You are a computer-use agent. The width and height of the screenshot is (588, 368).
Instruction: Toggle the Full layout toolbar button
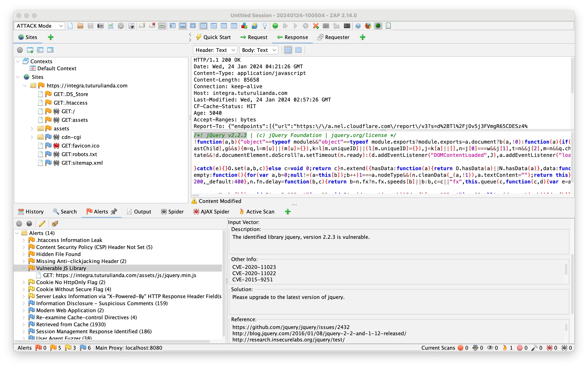[193, 26]
